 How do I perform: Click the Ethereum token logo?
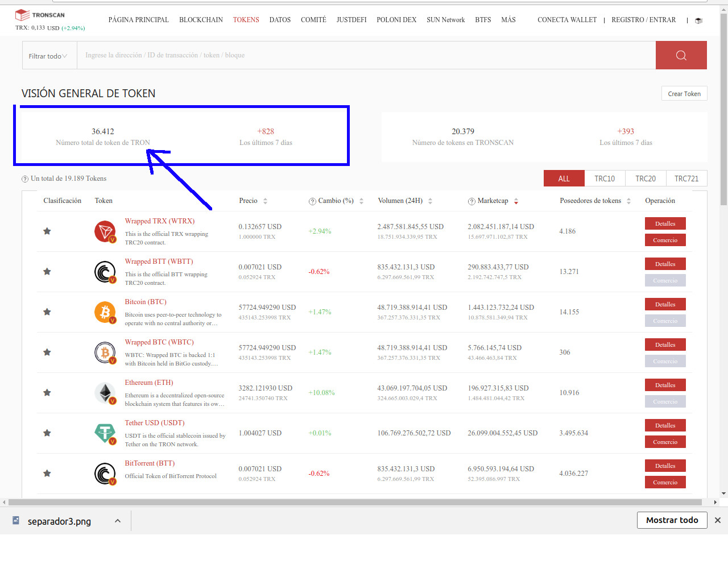(x=105, y=393)
